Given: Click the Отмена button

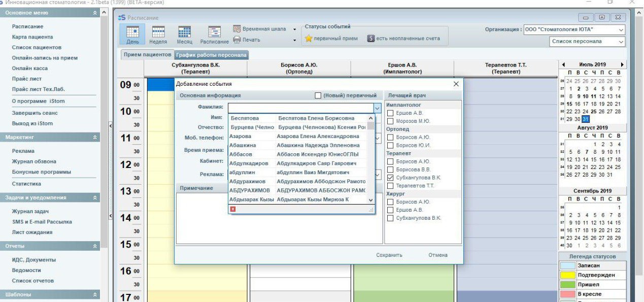Looking at the screenshot, I should coord(437,255).
